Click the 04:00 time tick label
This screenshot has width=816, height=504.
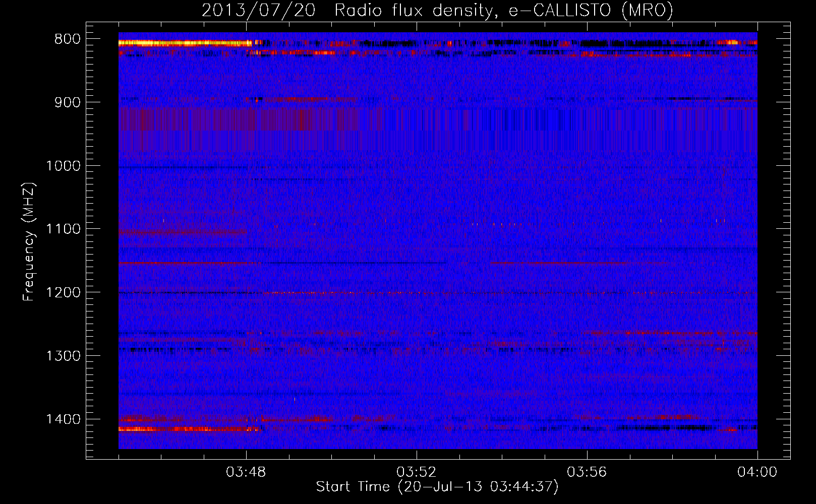(x=757, y=472)
